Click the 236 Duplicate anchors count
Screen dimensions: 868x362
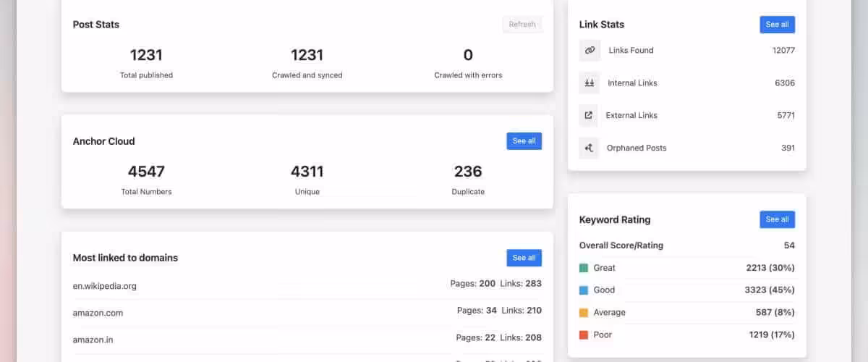pos(468,172)
